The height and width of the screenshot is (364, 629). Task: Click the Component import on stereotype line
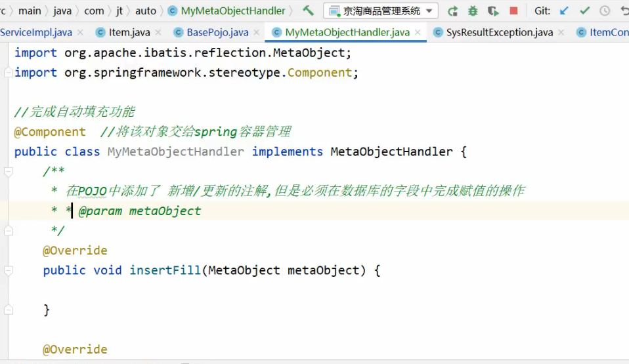point(320,73)
